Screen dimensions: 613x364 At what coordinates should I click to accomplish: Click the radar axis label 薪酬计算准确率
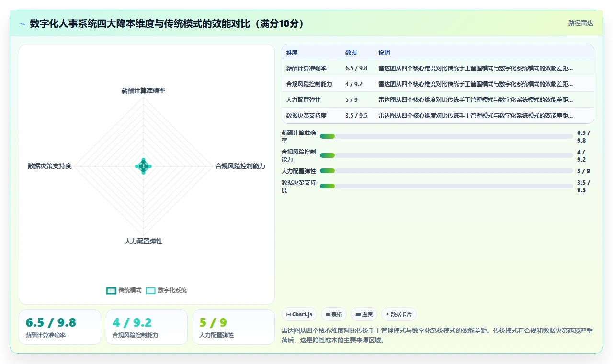pos(143,90)
